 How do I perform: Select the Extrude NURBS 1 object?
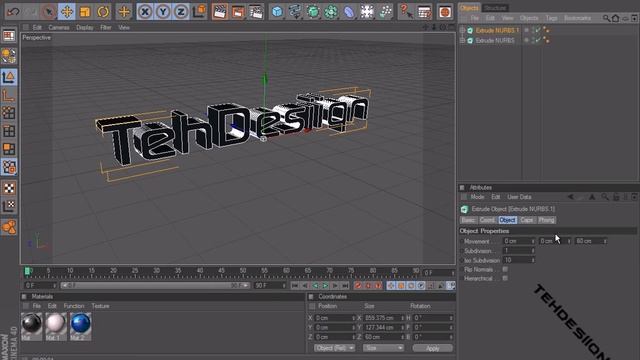coord(497,30)
